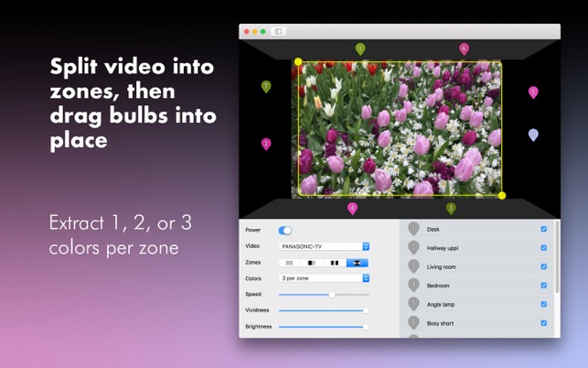Uncheck the Desk bulb checkbox
Image resolution: width=588 pixels, height=368 pixels.
(544, 229)
